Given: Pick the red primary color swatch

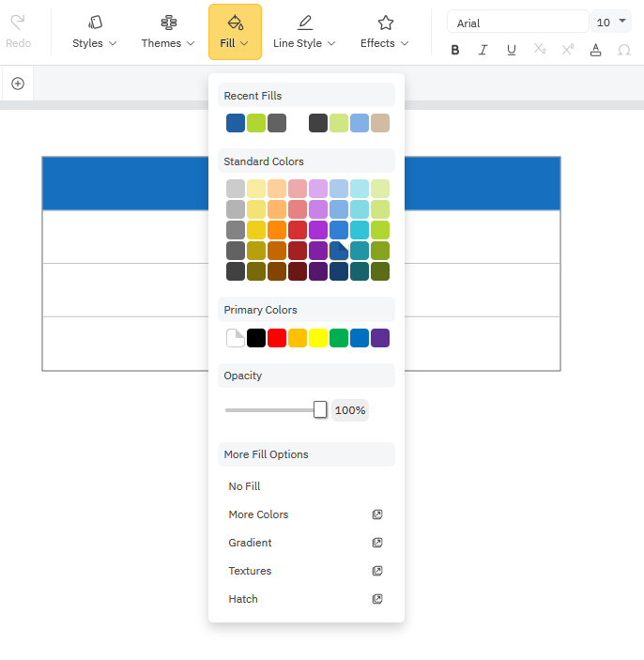Looking at the screenshot, I should point(277,338).
